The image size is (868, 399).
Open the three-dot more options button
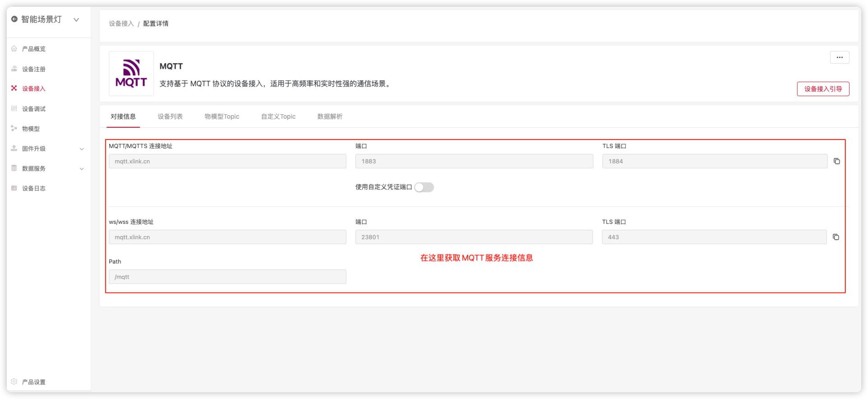tap(839, 57)
